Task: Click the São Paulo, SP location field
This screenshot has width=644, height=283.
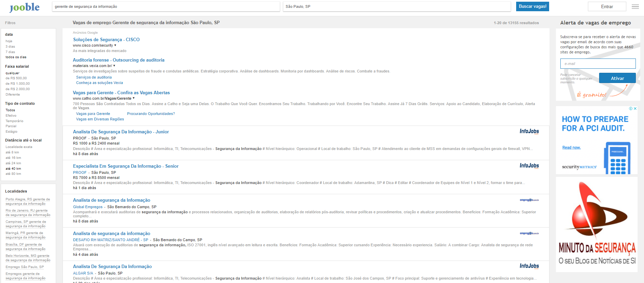Action: click(x=397, y=6)
